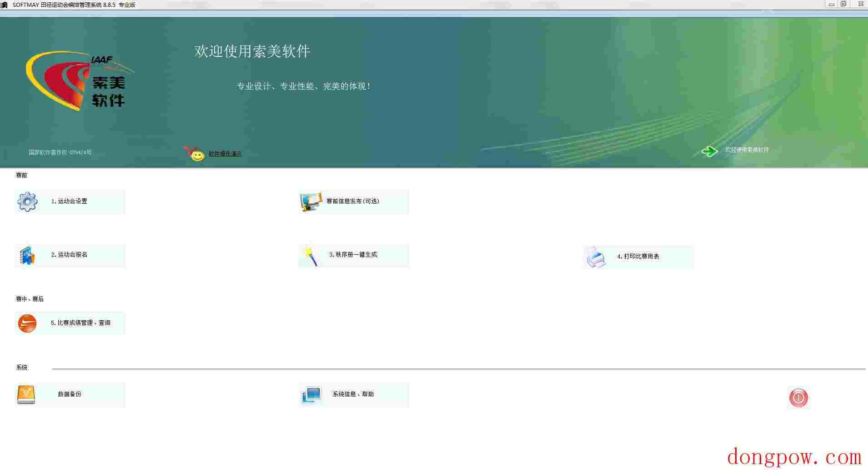
Task: Click the 赛前 section label
Action: [x=22, y=176]
